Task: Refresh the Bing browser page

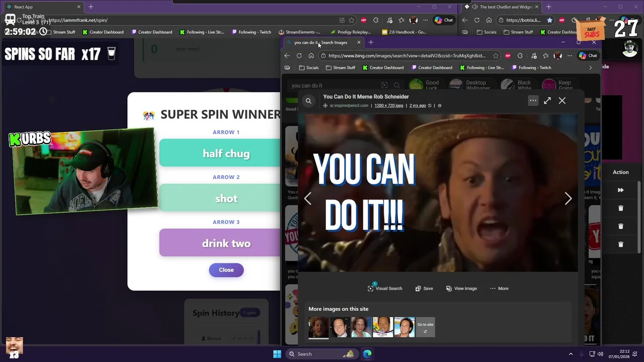Action: [299, 56]
